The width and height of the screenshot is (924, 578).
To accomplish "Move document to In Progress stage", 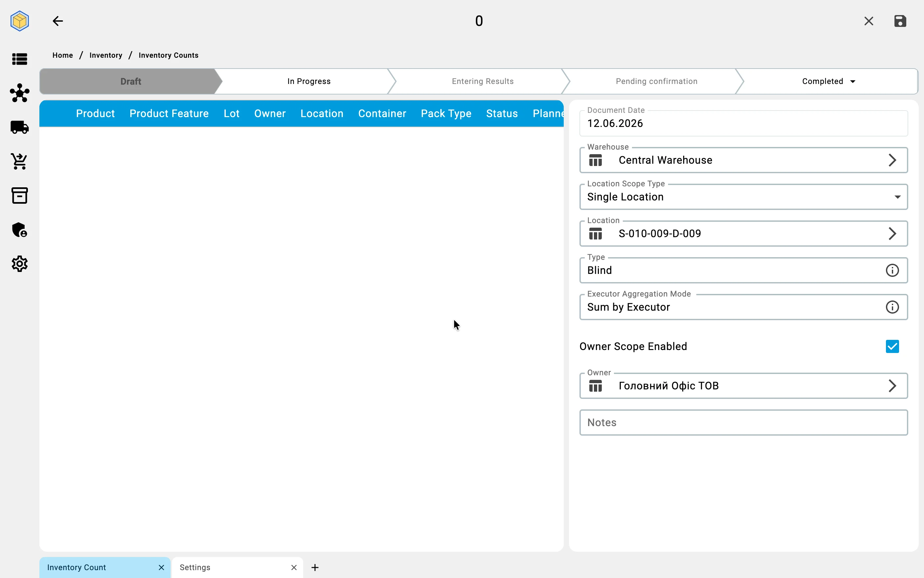I will tap(308, 81).
